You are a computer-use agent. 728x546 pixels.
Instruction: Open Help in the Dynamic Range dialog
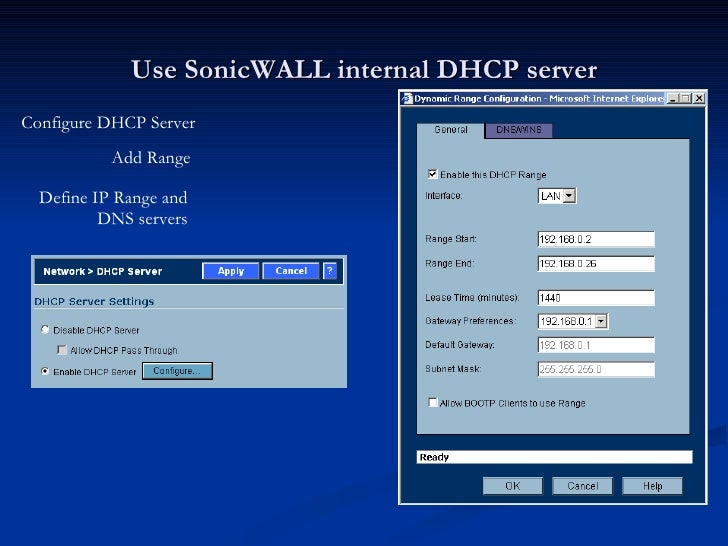pos(652,486)
